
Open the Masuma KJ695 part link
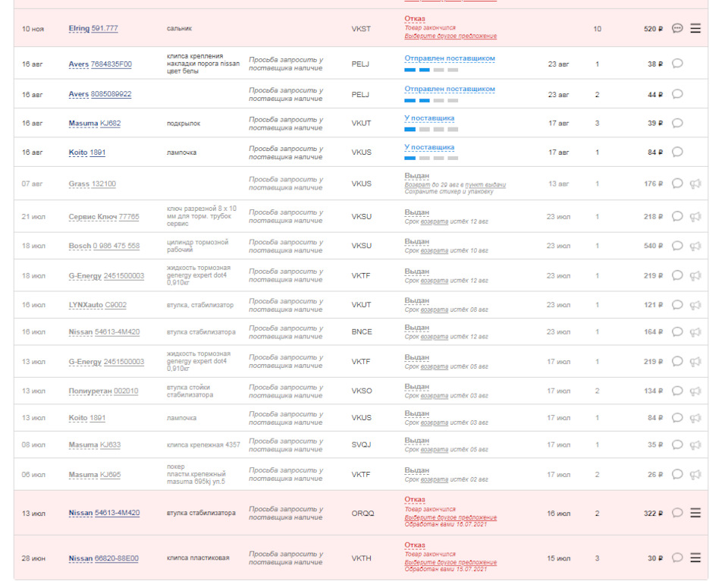[x=95, y=475]
